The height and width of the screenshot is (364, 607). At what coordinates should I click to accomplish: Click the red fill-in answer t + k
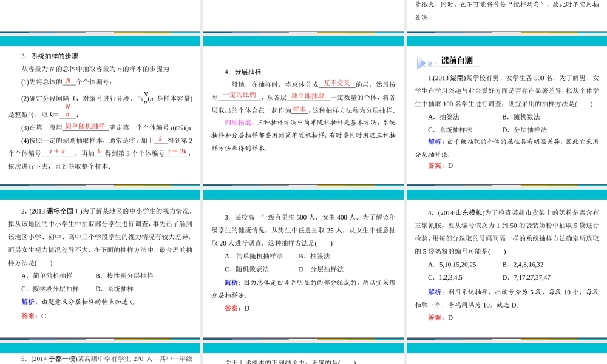click(x=57, y=151)
